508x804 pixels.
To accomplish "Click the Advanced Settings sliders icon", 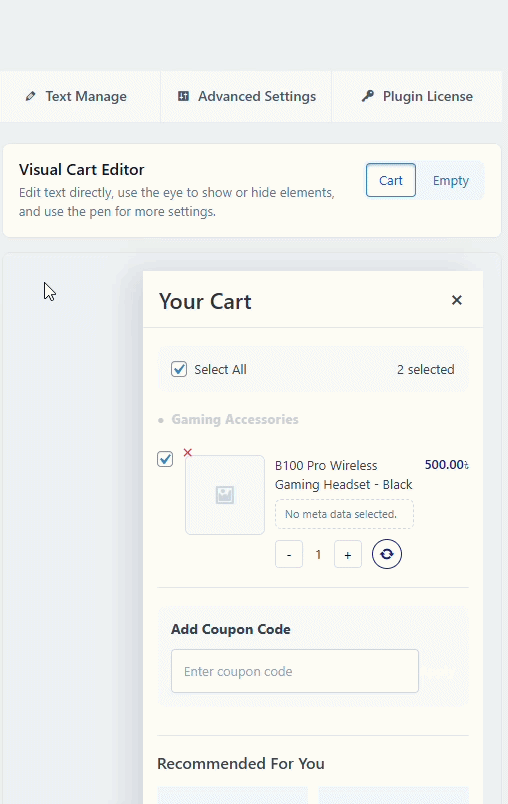I will [183, 96].
